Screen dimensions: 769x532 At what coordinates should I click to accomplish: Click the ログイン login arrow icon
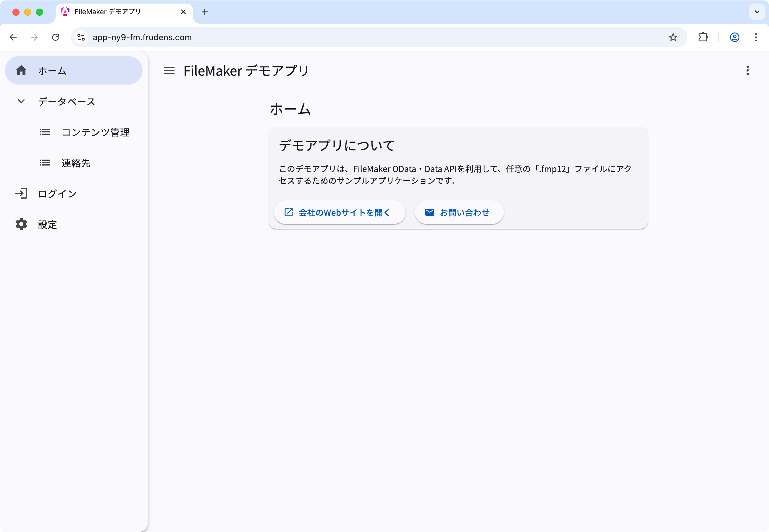(21, 194)
